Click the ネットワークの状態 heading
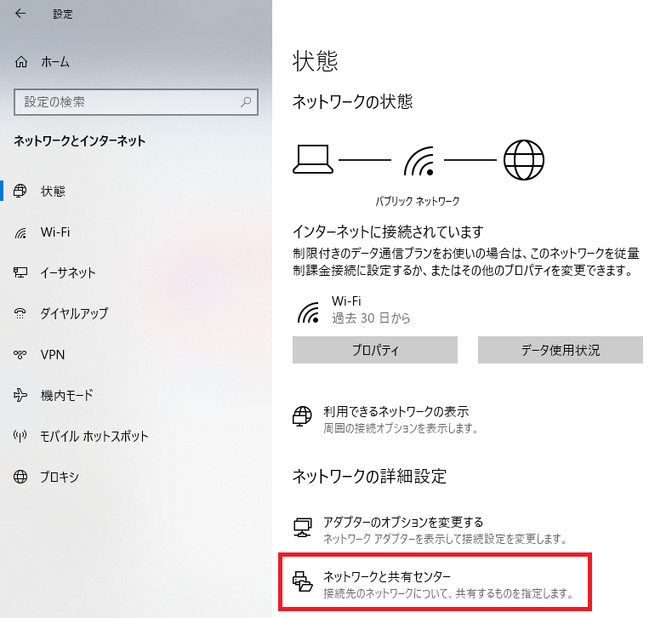672x618 pixels. 352,102
